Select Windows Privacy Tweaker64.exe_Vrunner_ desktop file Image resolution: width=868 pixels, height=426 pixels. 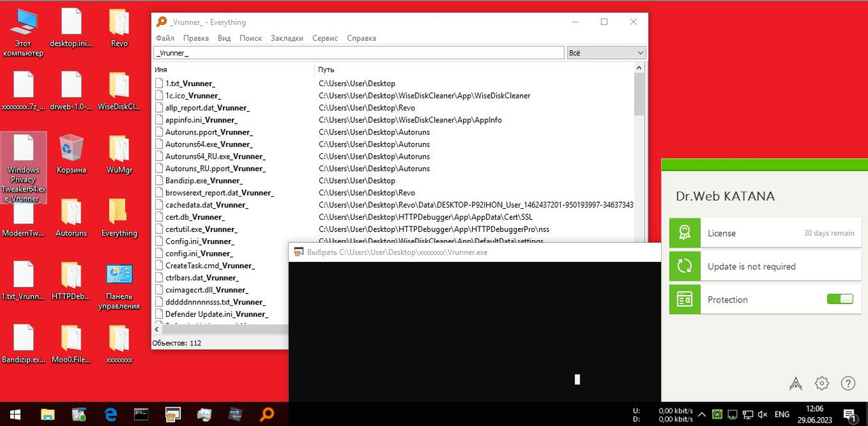pyautogui.click(x=24, y=168)
